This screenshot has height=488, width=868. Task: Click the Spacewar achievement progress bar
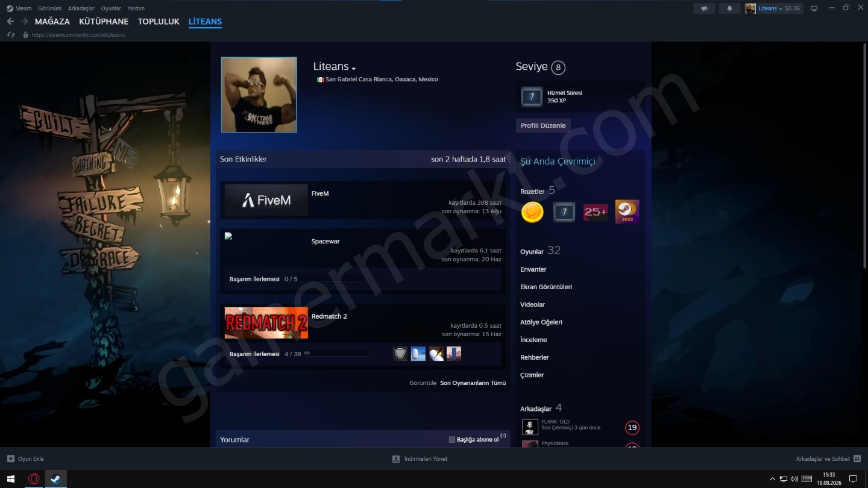click(x=335, y=279)
